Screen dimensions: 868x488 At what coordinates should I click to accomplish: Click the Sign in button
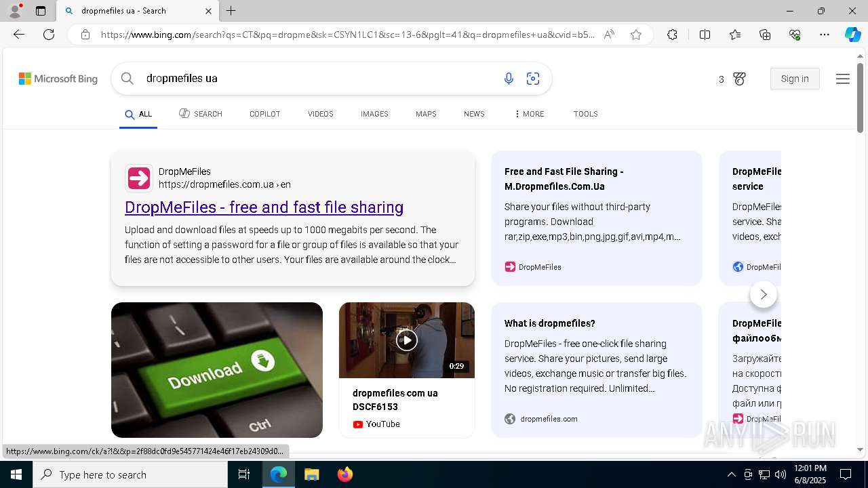(x=795, y=79)
